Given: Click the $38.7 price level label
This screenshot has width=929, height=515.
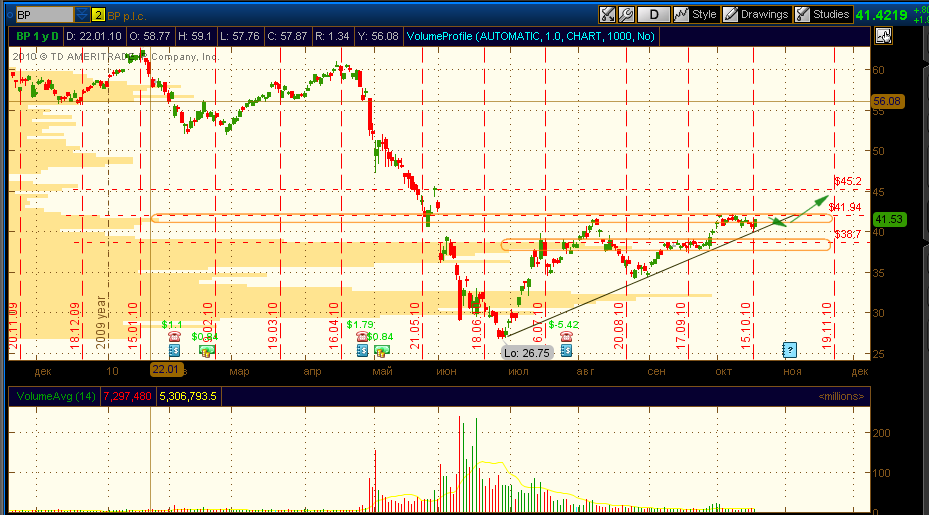Looking at the screenshot, I should pos(847,234).
